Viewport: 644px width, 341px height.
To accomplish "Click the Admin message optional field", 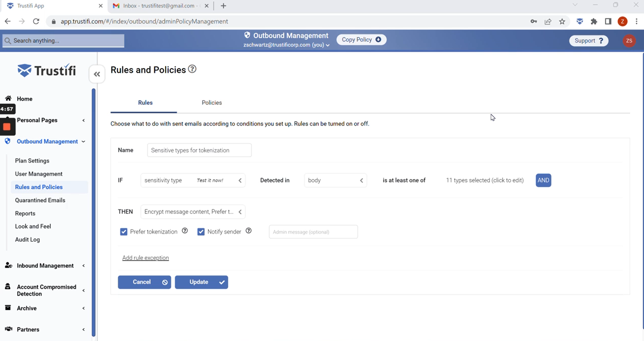I will 313,232.
